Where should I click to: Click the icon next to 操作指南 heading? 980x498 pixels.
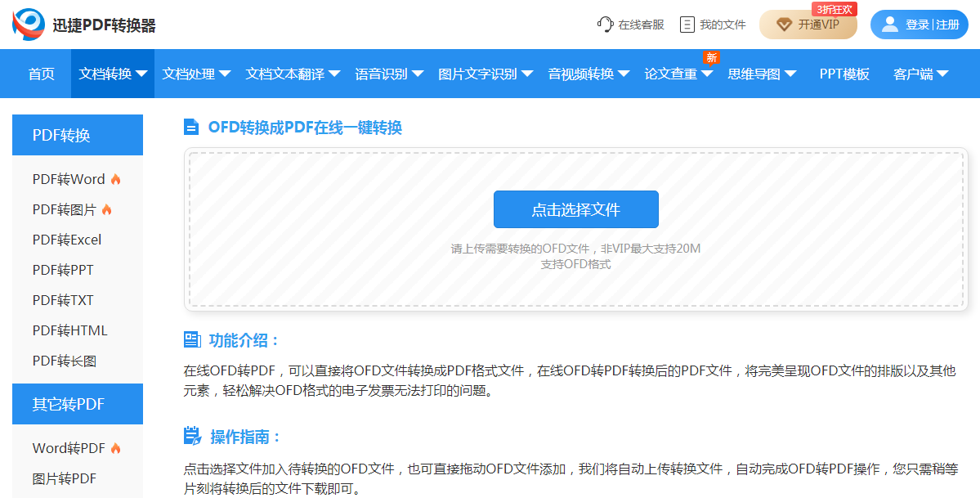point(191,436)
